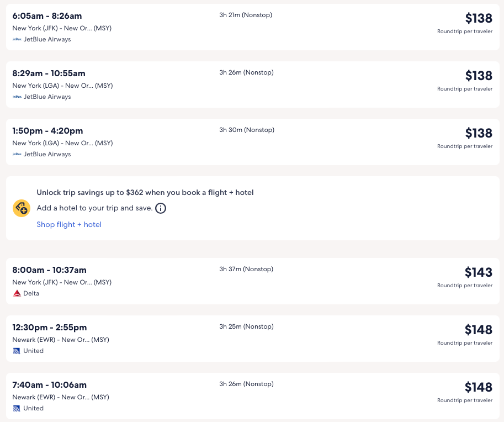504x422 pixels.
Task: Click the $143 Delta roundtrip price
Action: [478, 272]
